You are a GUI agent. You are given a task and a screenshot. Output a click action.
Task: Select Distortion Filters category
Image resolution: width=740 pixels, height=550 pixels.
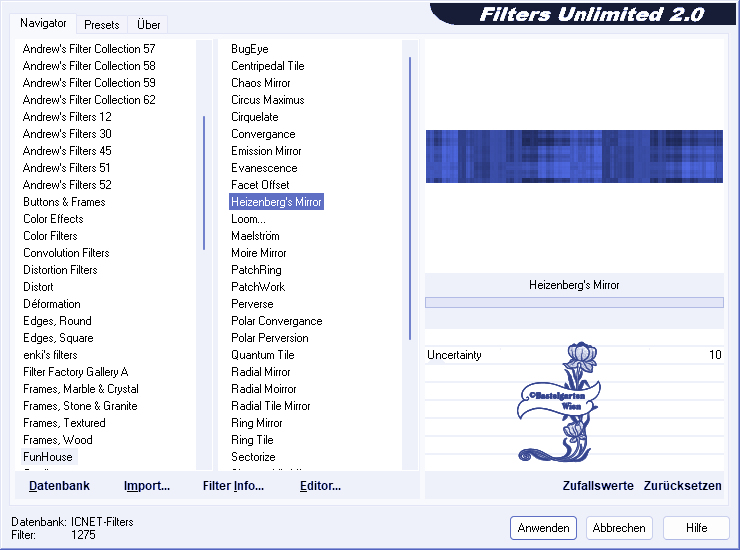point(60,270)
